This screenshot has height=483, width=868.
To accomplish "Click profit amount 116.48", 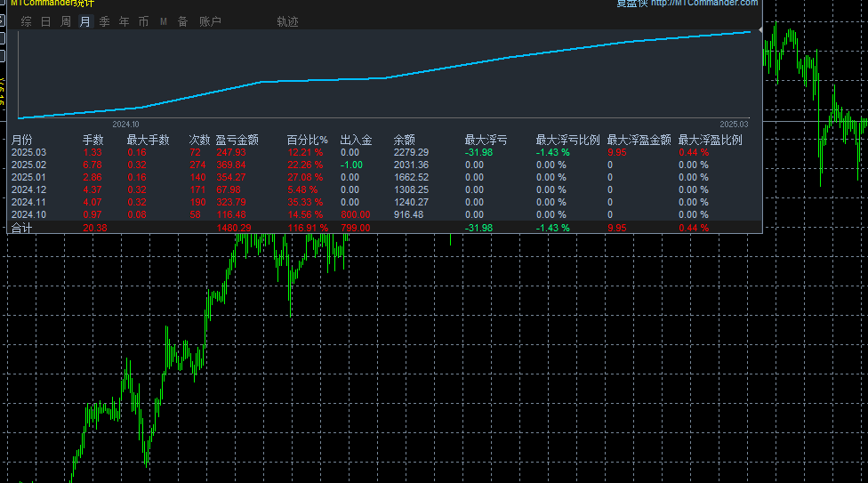I will click(231, 215).
